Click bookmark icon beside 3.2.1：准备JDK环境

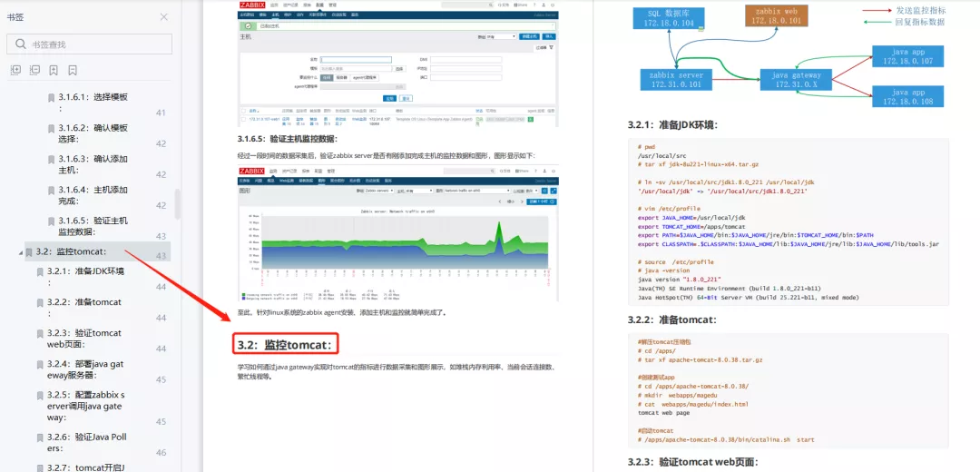pos(40,271)
